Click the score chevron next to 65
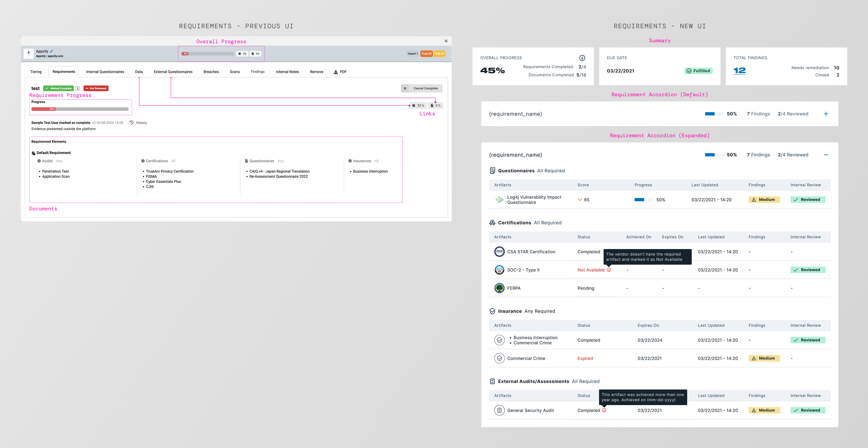868x448 pixels. pos(580,200)
